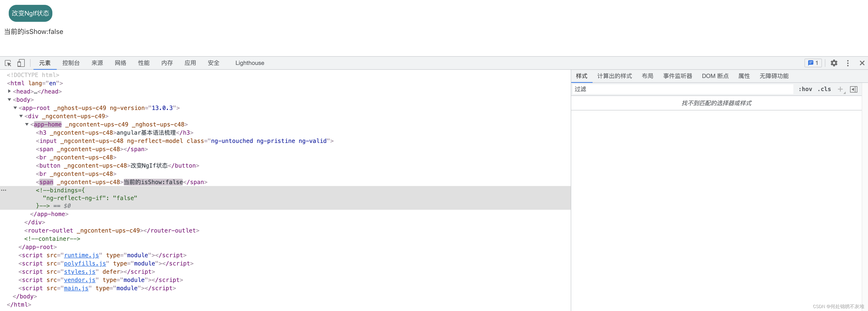This screenshot has height=311, width=868.
Task: Select the 事件监听器 sidebar tab
Action: pos(678,76)
